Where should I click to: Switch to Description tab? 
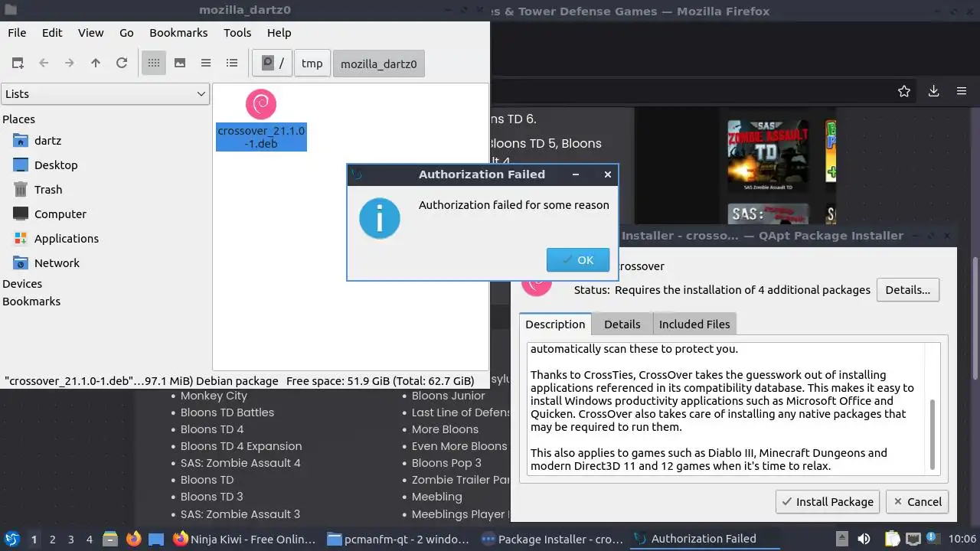(555, 324)
